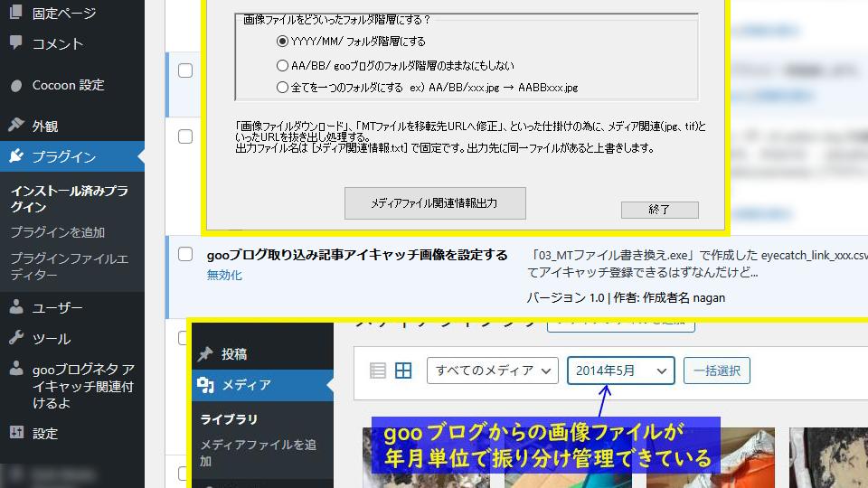Click 無効化 link under gooブログ plugin
The image size is (868, 488).
[x=224, y=275]
